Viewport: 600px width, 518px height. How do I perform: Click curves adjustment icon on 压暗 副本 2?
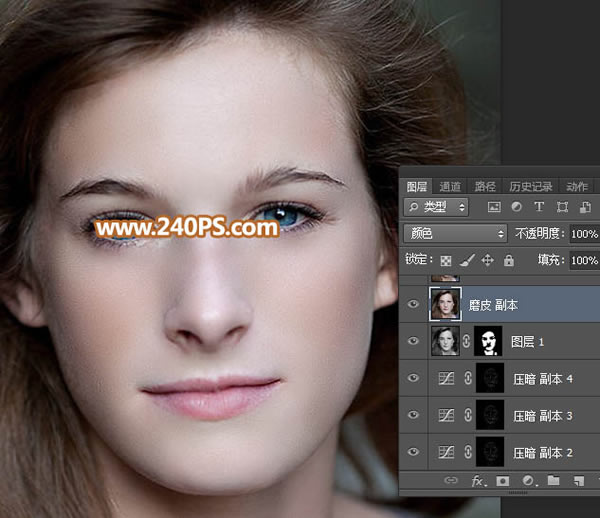tap(446, 452)
